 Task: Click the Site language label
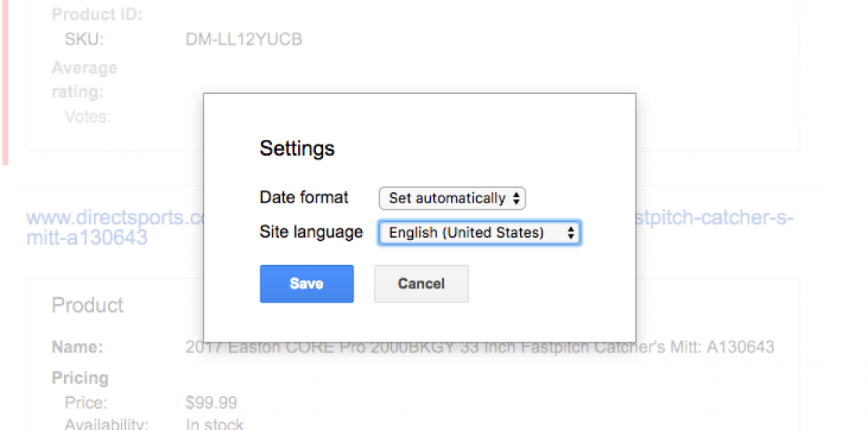pyautogui.click(x=311, y=232)
